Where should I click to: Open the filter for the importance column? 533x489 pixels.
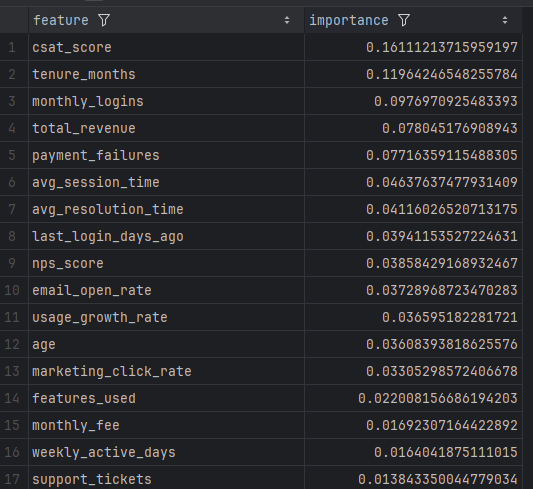(404, 20)
